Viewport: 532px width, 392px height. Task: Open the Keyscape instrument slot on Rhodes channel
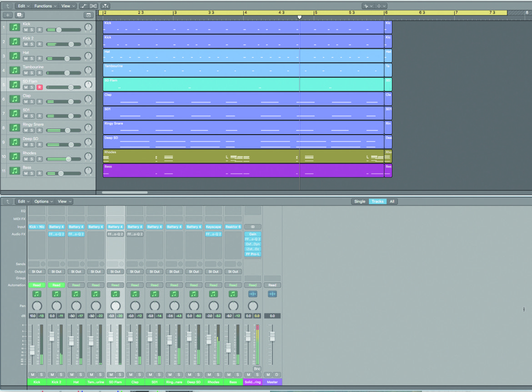coord(213,227)
